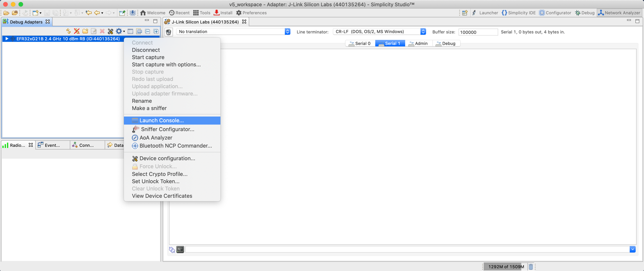Click the eraser icon left of the console input

click(x=172, y=250)
